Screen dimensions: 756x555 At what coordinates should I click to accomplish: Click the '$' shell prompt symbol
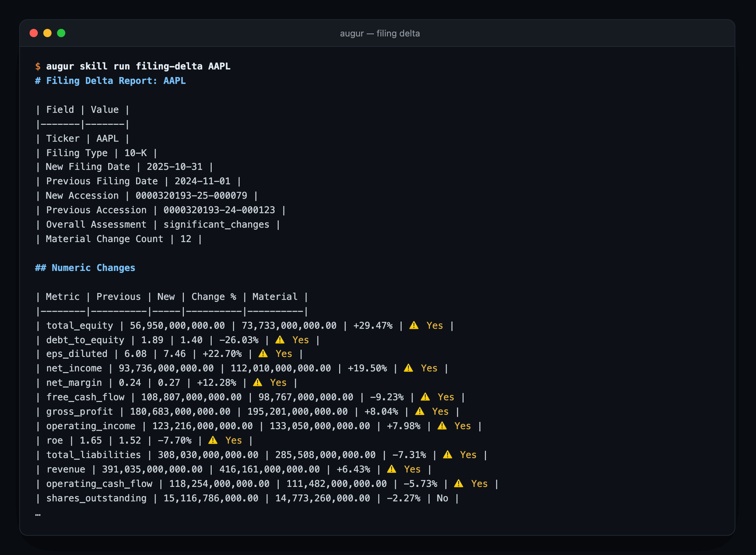click(38, 66)
